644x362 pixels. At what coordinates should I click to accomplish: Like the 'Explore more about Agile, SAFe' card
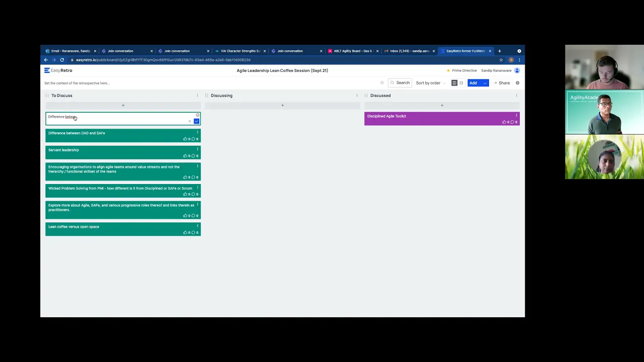[185, 216]
